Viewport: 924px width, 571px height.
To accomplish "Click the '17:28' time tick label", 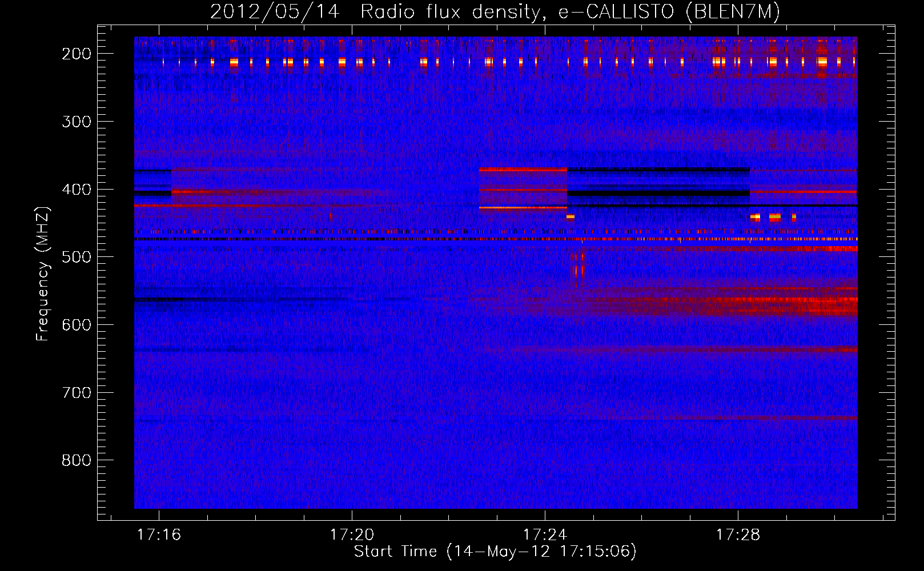I will click(x=738, y=534).
